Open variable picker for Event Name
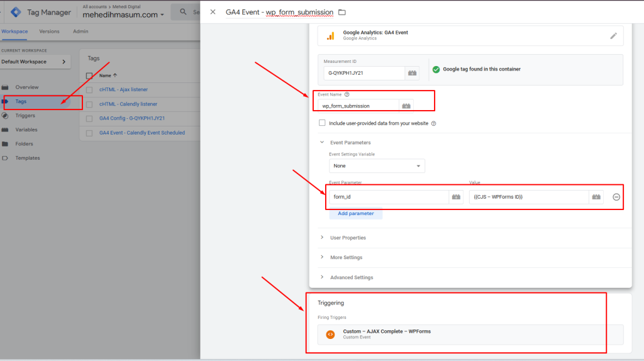The image size is (644, 361). click(x=406, y=106)
